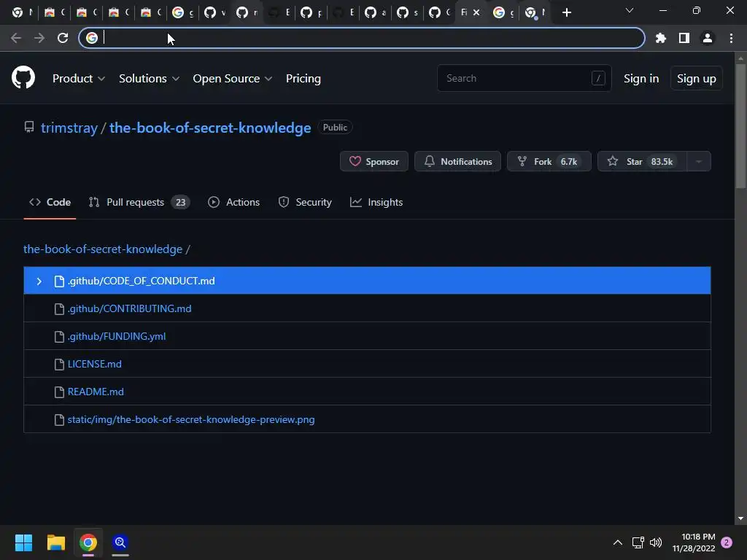Open the star lists dropdown arrow
Image resolution: width=747 pixels, height=560 pixels.
[699, 161]
